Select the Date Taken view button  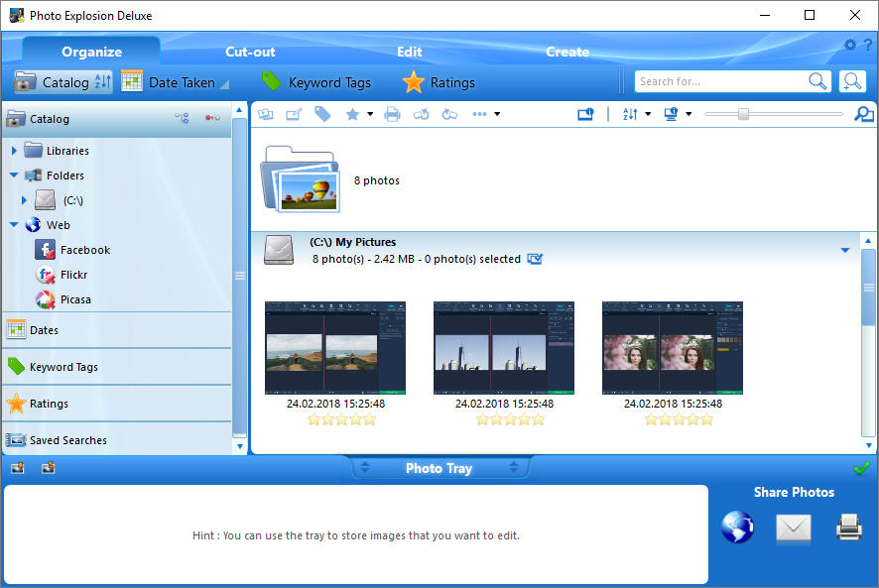[x=176, y=82]
